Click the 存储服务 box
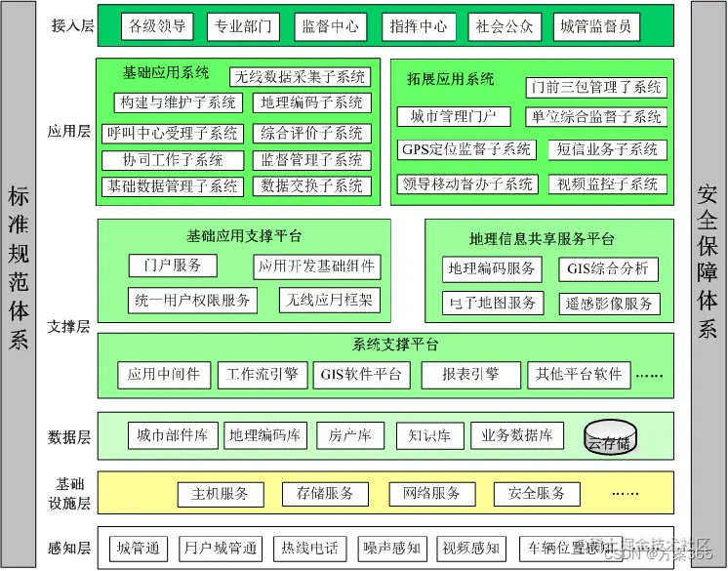 (x=325, y=494)
